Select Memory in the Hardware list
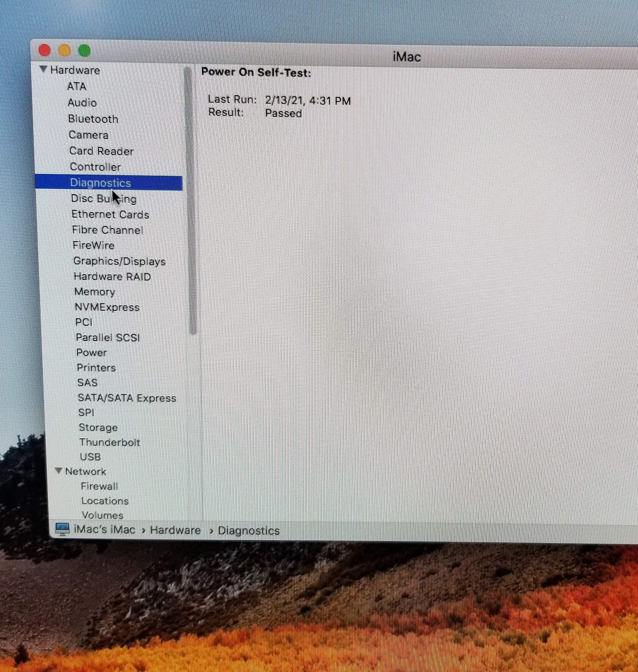 coord(95,292)
